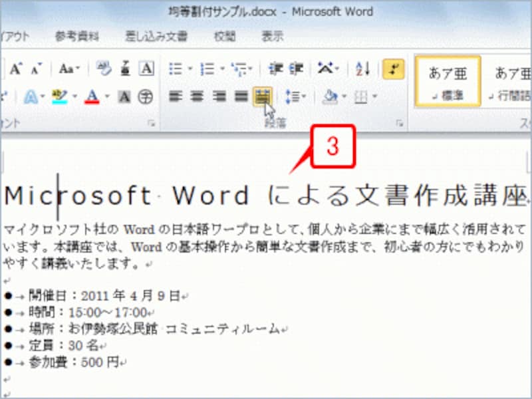Image resolution: width=532 pixels, height=399 pixels.
Task: Click the line 開催日：2011 年 4 月 9 日
Action: [x=104, y=296]
